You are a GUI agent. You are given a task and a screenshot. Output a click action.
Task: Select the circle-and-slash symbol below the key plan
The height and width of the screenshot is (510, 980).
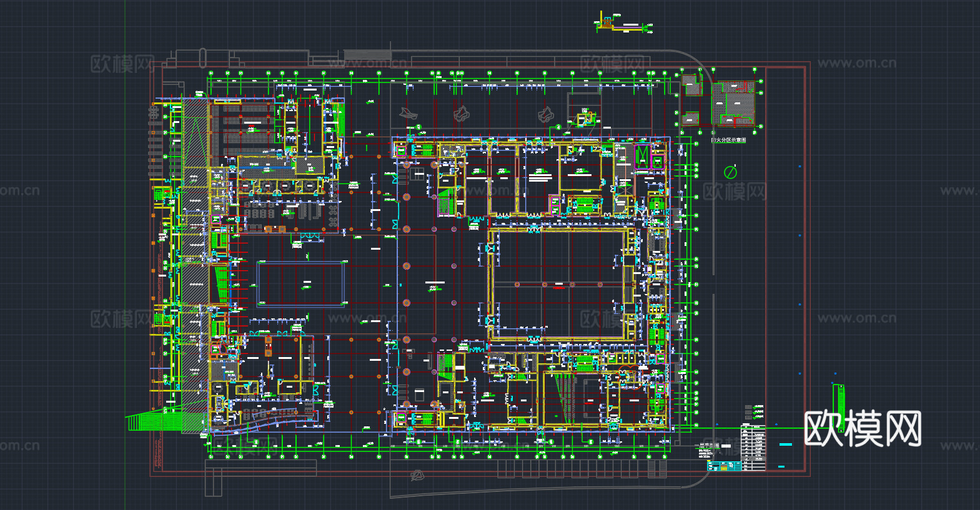(730, 171)
